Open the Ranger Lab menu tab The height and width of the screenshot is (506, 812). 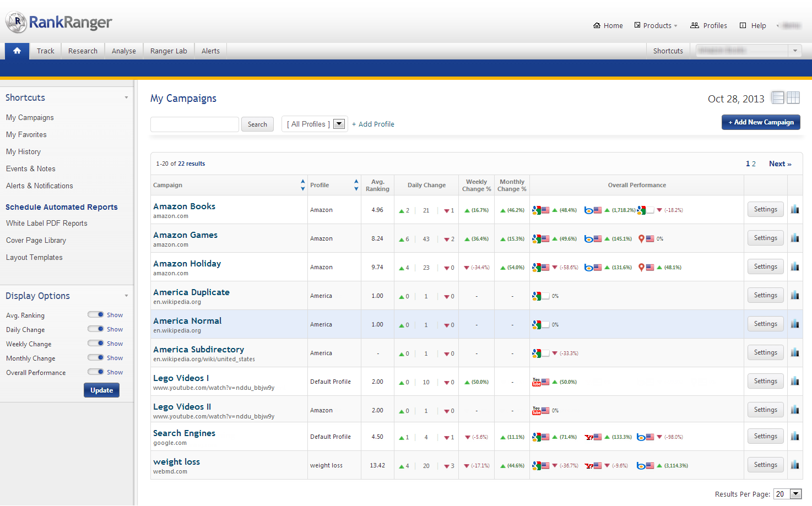point(169,51)
